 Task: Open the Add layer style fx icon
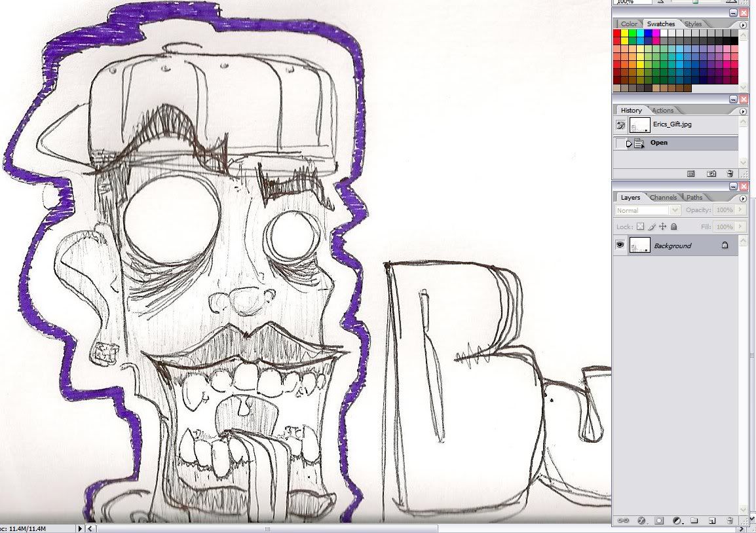(641, 521)
